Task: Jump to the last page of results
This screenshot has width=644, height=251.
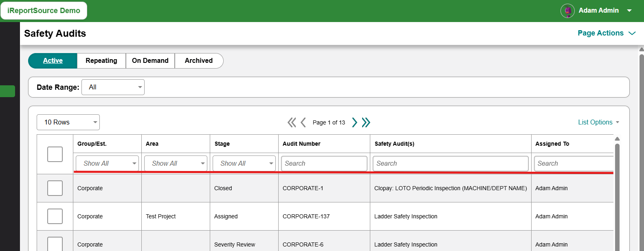Action: pos(366,122)
